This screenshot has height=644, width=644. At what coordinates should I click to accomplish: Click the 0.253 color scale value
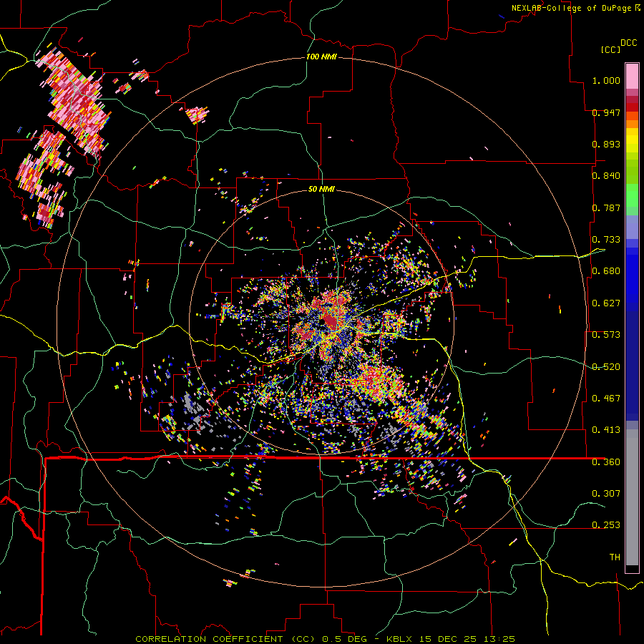pyautogui.click(x=606, y=525)
